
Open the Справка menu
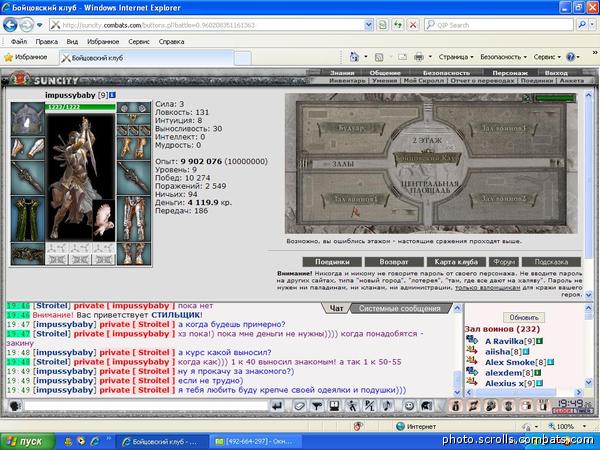[171, 41]
